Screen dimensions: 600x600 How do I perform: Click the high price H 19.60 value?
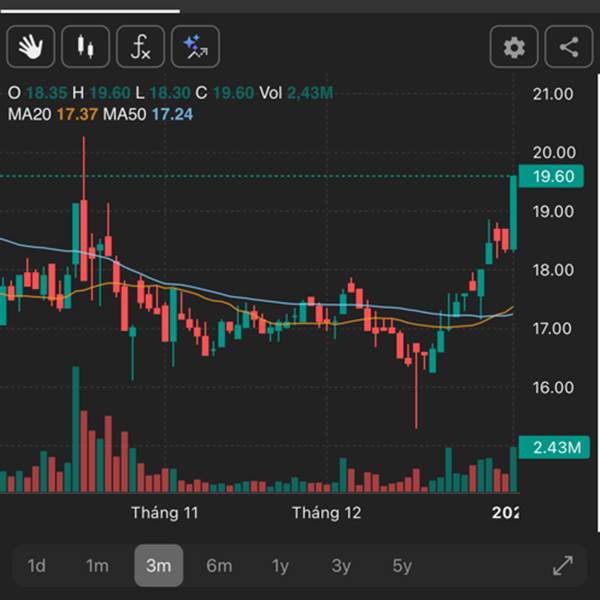(x=101, y=93)
